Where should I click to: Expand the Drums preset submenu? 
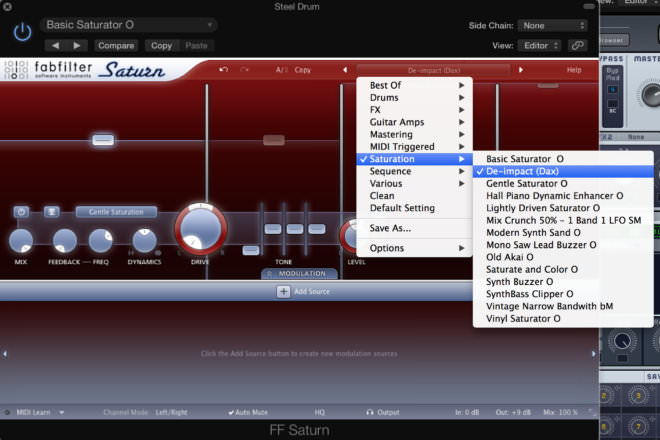coord(415,97)
